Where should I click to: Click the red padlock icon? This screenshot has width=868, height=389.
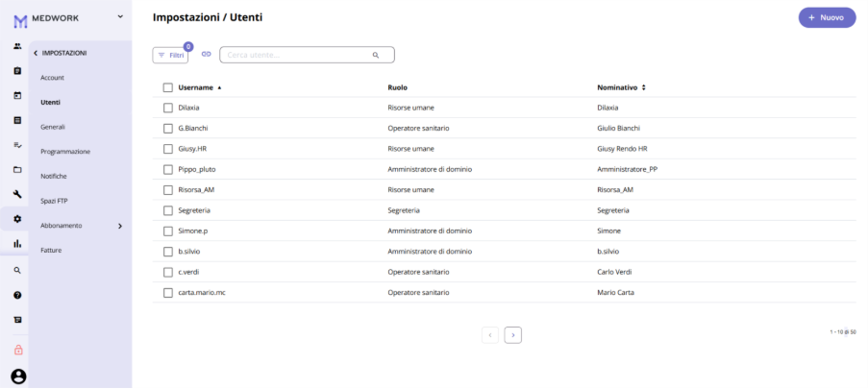tap(18, 350)
